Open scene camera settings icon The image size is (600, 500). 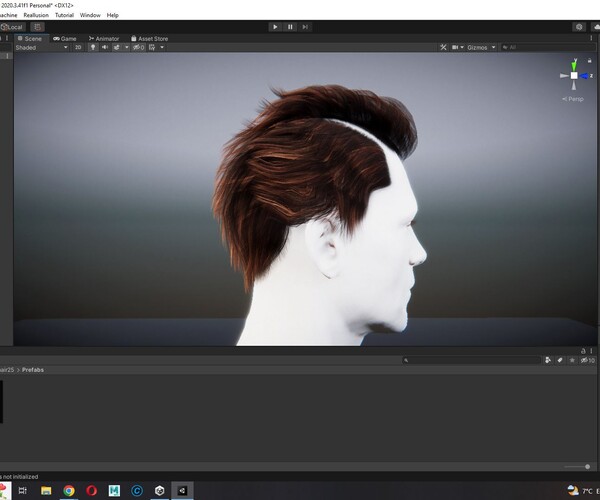click(x=455, y=47)
